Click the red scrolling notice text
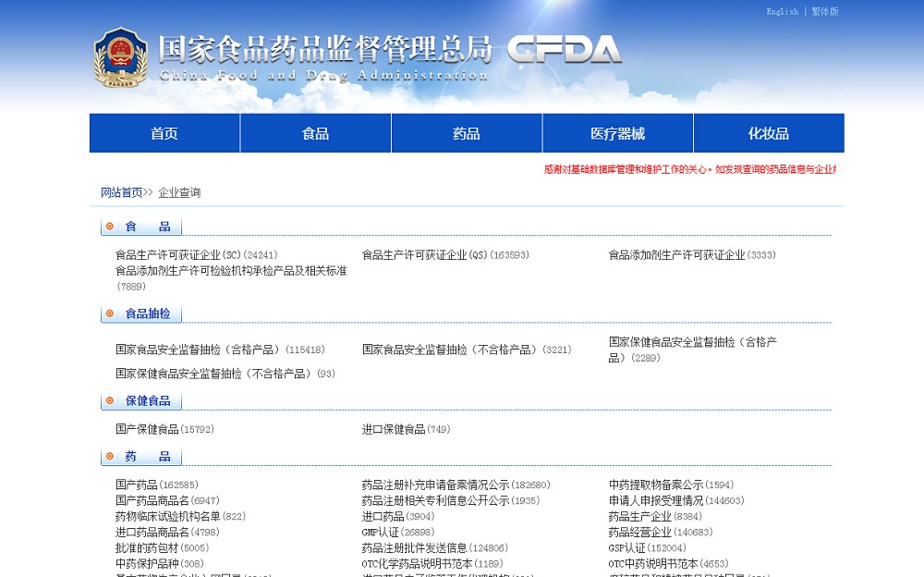The height and width of the screenshot is (577, 924). [689, 169]
